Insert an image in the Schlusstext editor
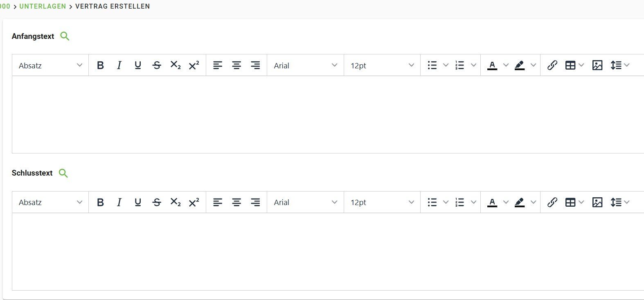Image resolution: width=644 pixels, height=300 pixels. [x=597, y=202]
